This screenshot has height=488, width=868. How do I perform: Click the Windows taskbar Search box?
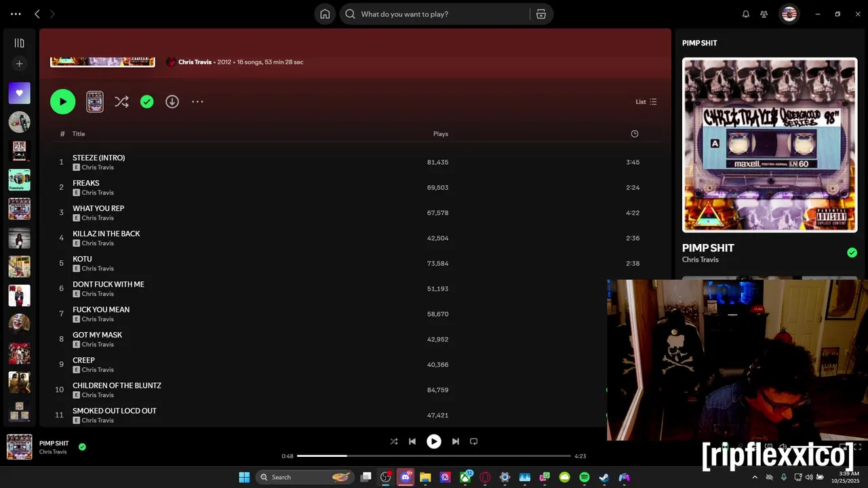coord(304,477)
